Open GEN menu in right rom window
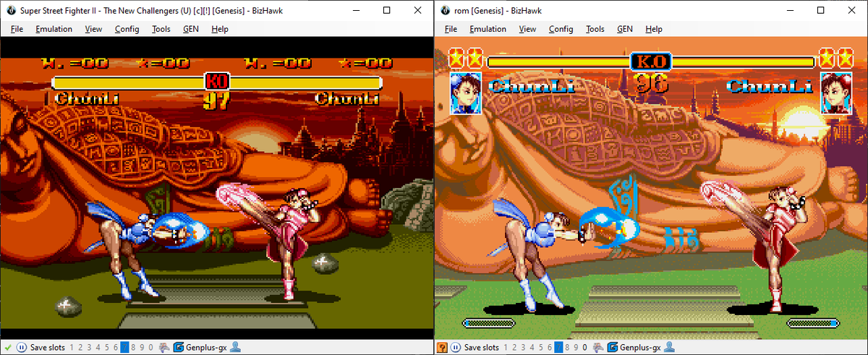 tap(625, 29)
